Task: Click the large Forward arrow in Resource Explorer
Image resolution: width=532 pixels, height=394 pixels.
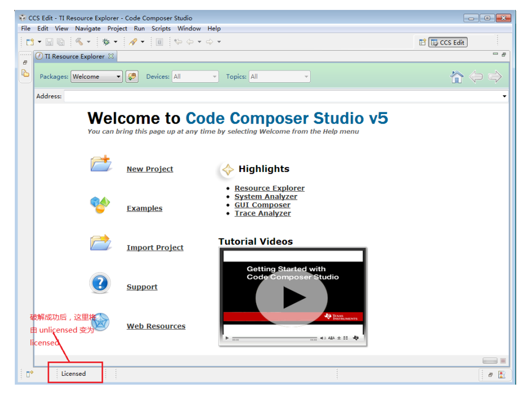Action: click(495, 77)
